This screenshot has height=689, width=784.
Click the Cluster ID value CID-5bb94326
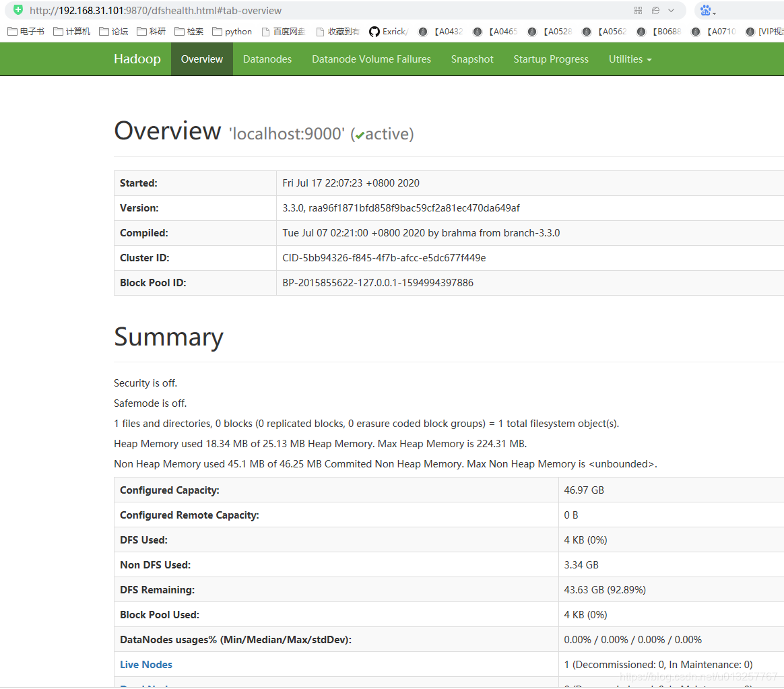point(384,258)
